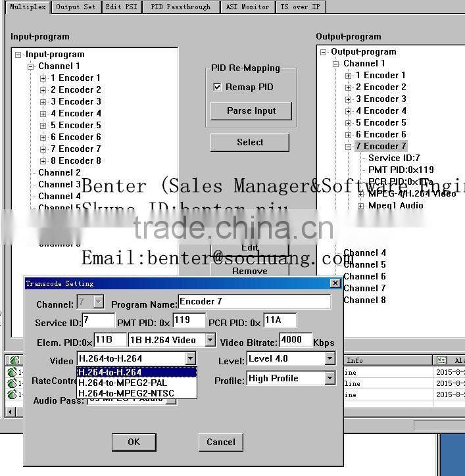Viewport: 465px width, 476px height.
Task: Switch to TS over IP tab
Action: (x=300, y=7)
